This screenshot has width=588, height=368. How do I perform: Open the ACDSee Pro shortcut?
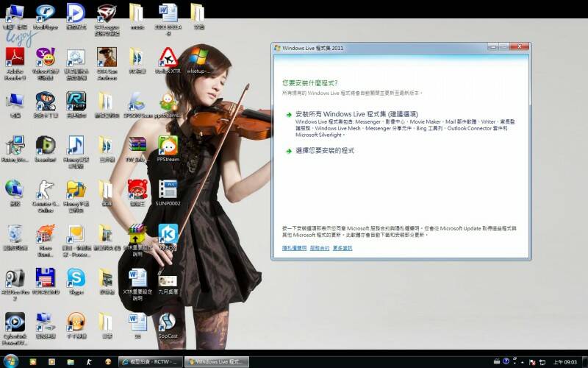pyautogui.click(x=15, y=284)
